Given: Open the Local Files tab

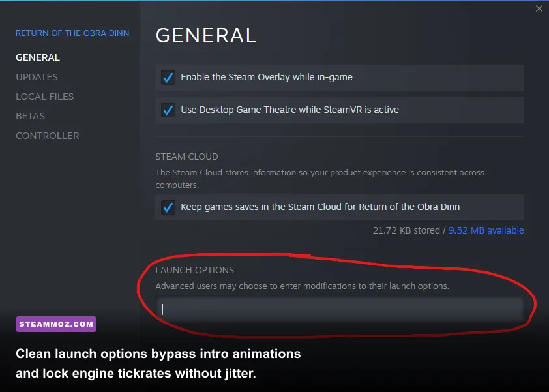Looking at the screenshot, I should coord(44,97).
